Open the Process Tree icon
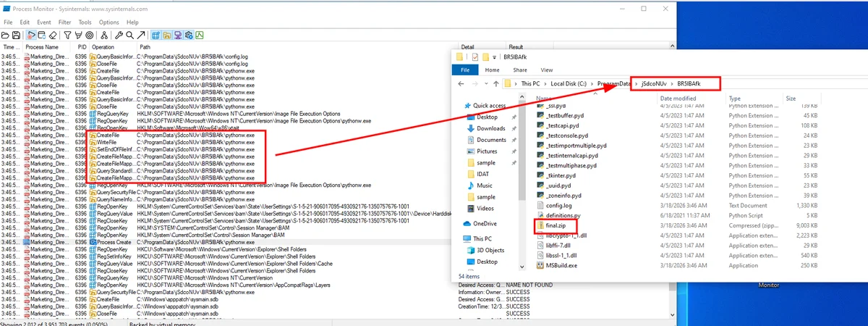This screenshot has height=326, width=868. [104, 35]
